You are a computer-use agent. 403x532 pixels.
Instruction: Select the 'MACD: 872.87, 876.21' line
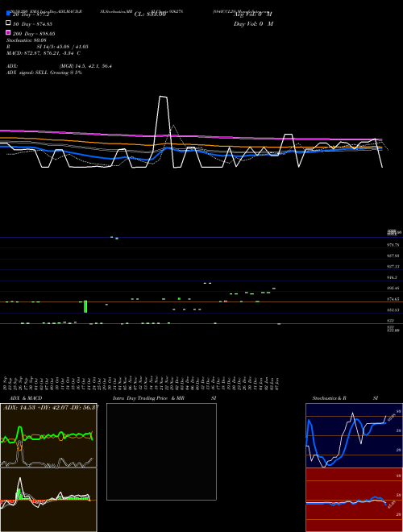[43, 53]
